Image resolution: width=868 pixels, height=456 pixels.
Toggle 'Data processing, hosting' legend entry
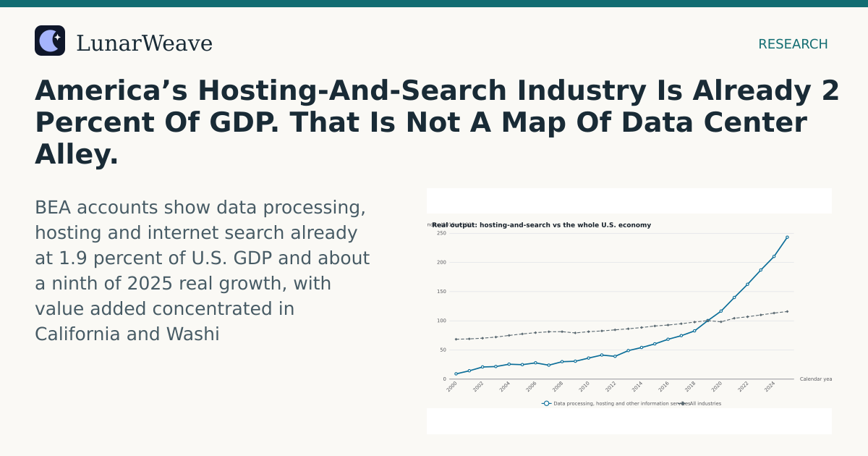[x=615, y=403]
